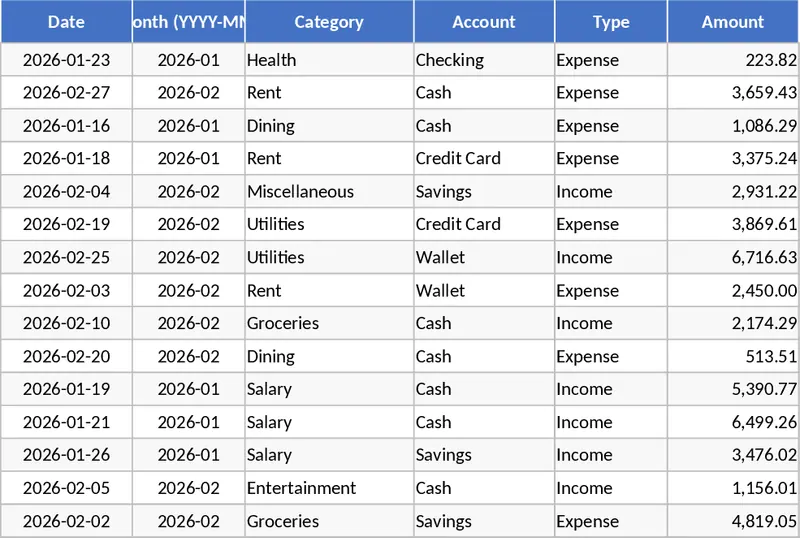Click the date cell 2026-02-27

pos(66,93)
